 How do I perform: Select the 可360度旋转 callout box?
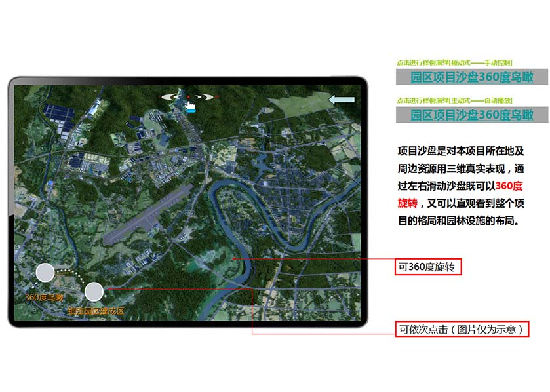[429, 267]
